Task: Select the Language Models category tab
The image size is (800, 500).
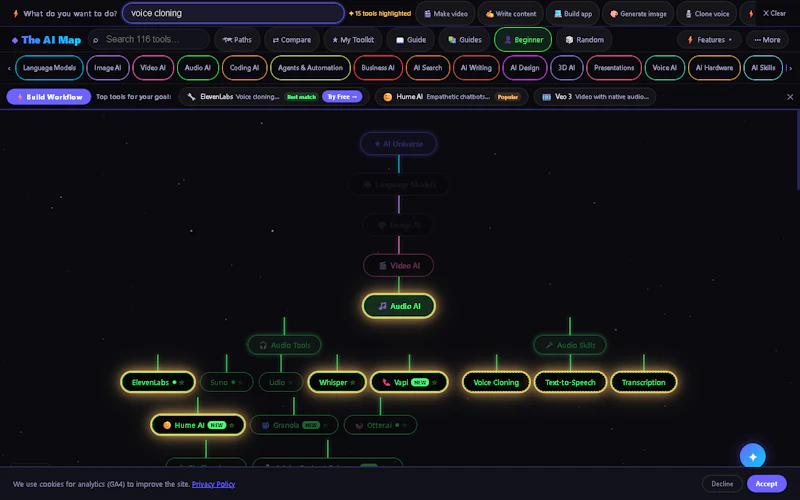Action: [x=49, y=68]
